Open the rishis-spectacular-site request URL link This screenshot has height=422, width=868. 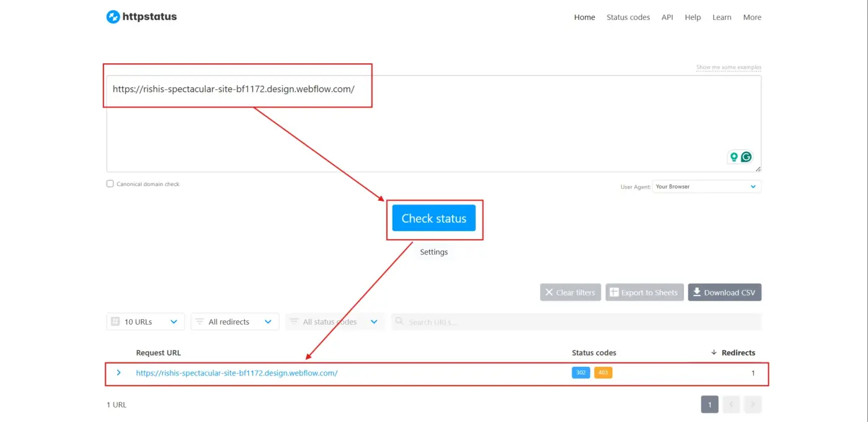tap(237, 373)
